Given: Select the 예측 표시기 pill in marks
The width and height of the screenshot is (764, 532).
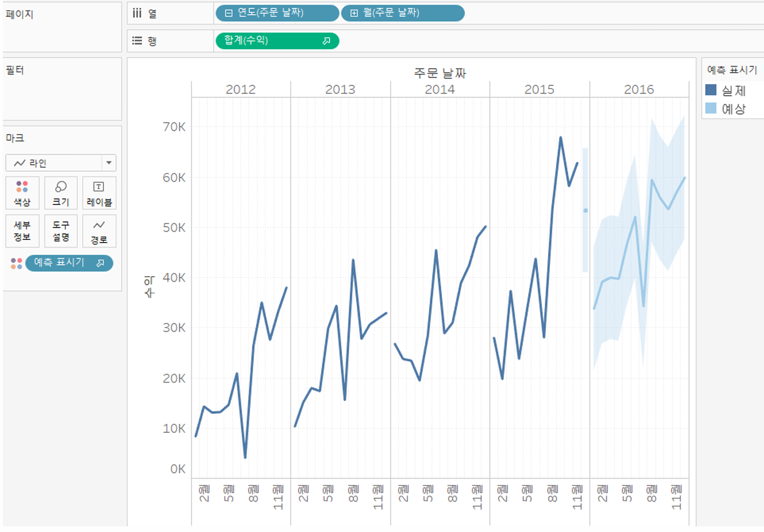Looking at the screenshot, I should tap(69, 263).
